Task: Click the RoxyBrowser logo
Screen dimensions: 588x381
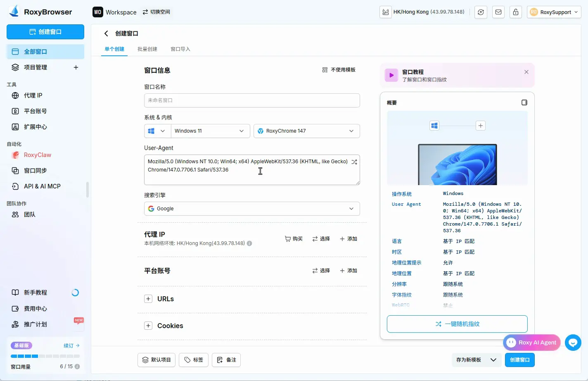Action: (x=40, y=12)
